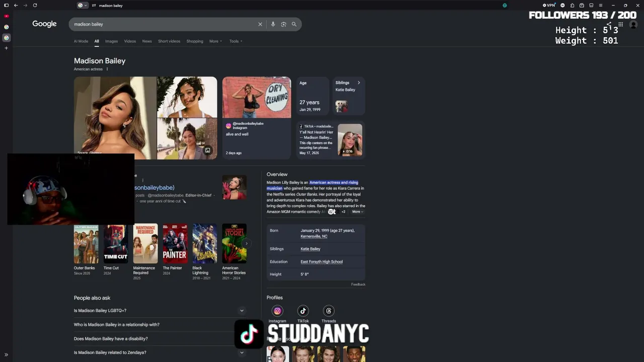Expand the sidebar with bottom chevrons
644x362 pixels.
pos(6,355)
